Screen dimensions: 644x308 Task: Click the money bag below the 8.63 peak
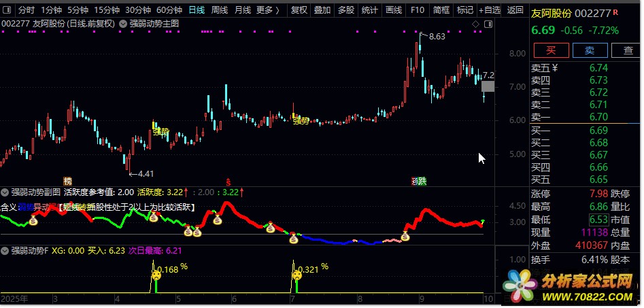(x=405, y=236)
